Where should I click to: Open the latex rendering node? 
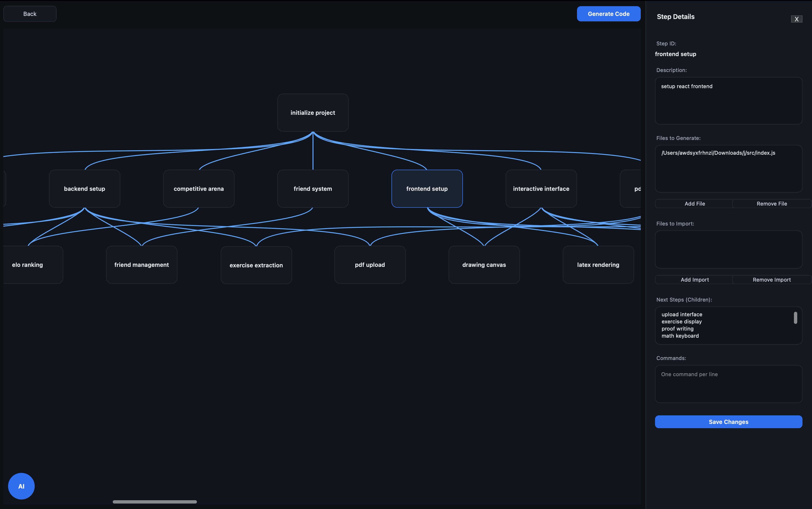click(598, 265)
